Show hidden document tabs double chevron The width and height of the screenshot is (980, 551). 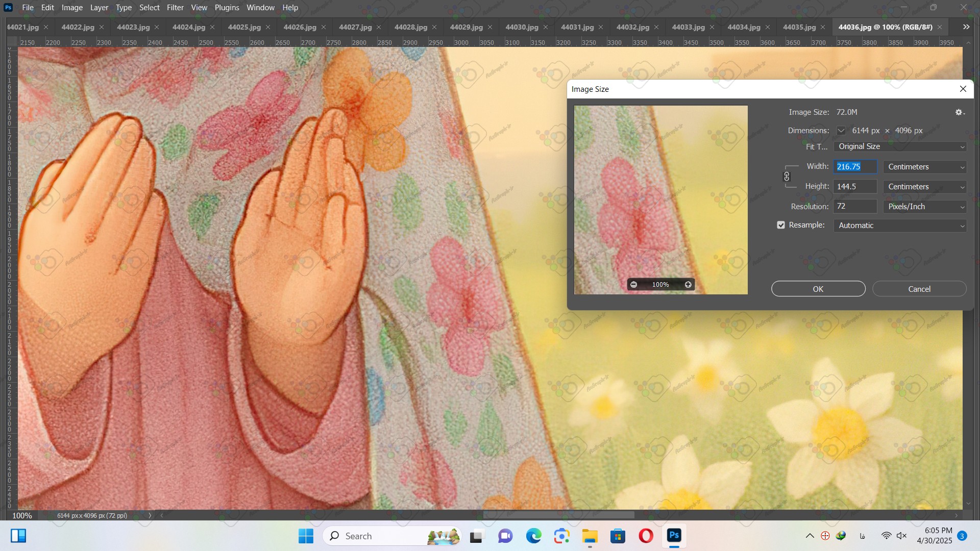pos(966,27)
